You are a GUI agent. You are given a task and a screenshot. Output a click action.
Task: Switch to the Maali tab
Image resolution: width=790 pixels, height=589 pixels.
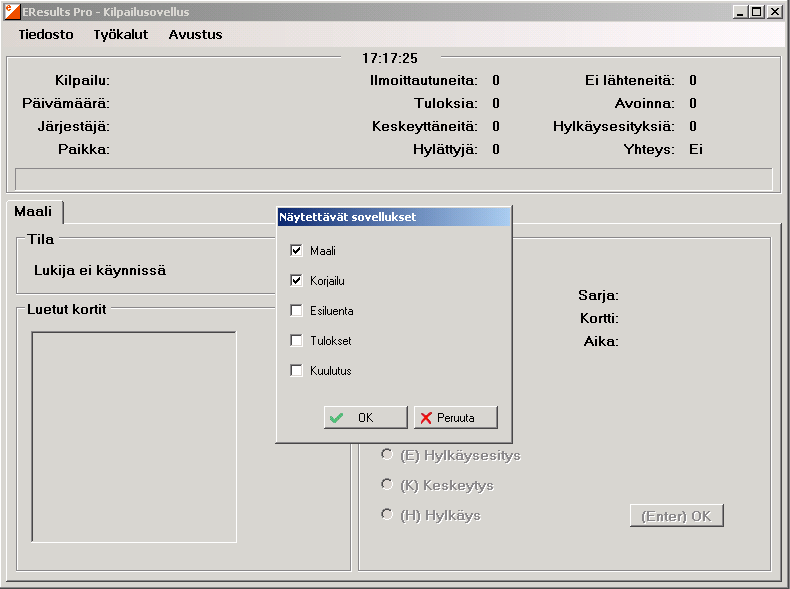[33, 212]
